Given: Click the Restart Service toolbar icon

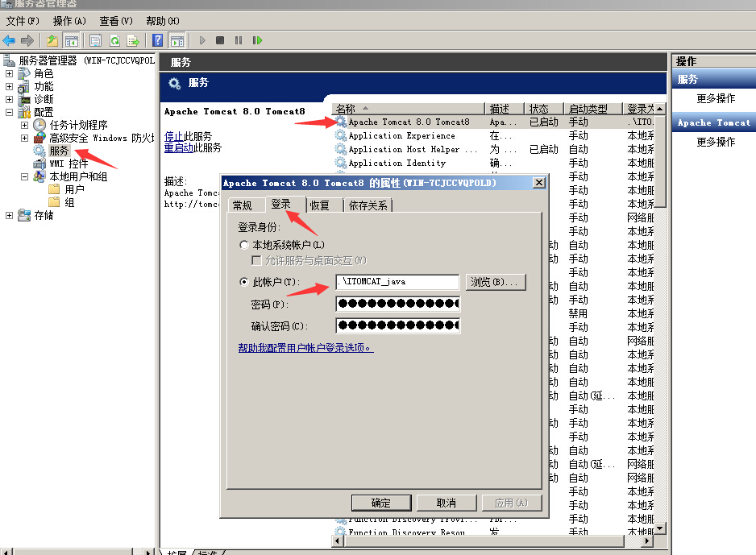Looking at the screenshot, I should pos(257,40).
